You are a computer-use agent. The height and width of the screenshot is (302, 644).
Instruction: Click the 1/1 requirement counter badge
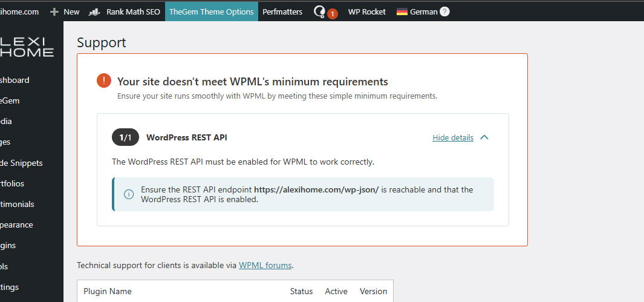tap(125, 137)
